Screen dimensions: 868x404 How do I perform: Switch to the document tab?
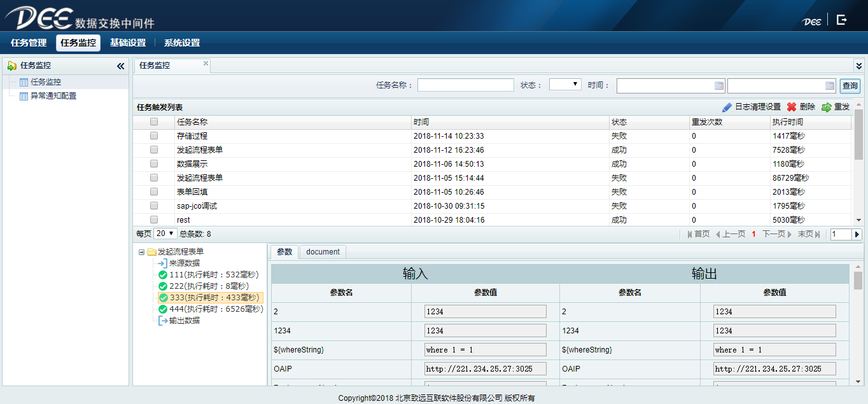(323, 252)
